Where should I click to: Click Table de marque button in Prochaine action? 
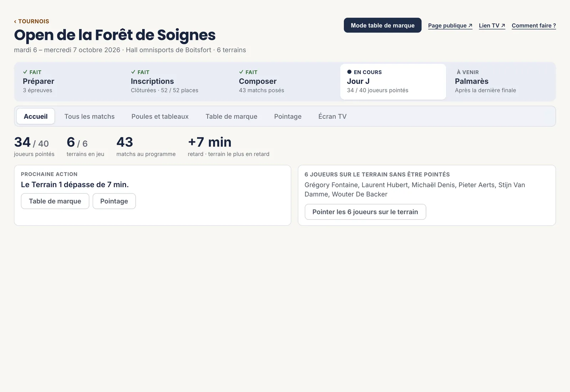(x=55, y=201)
